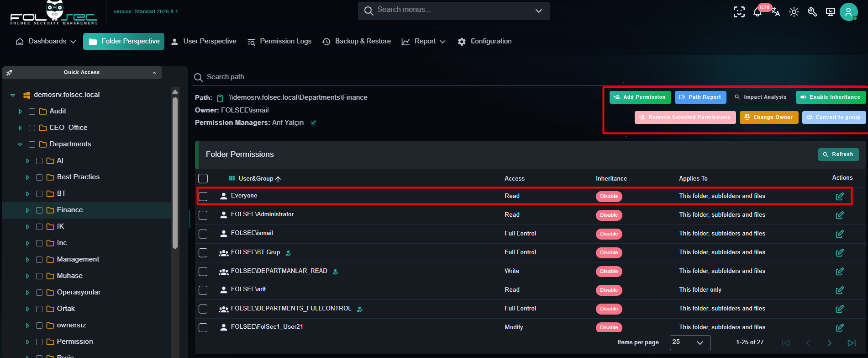Open the Search menus dropdown arrow

[x=539, y=11]
